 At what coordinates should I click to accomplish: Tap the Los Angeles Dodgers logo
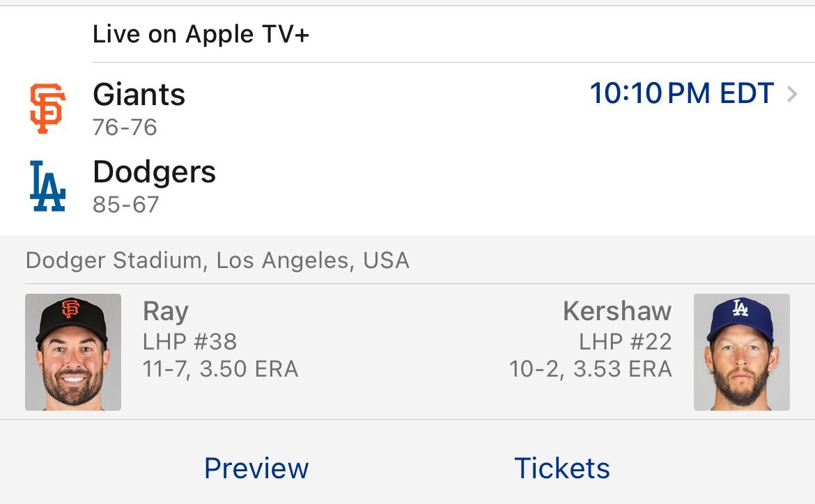click(x=47, y=186)
